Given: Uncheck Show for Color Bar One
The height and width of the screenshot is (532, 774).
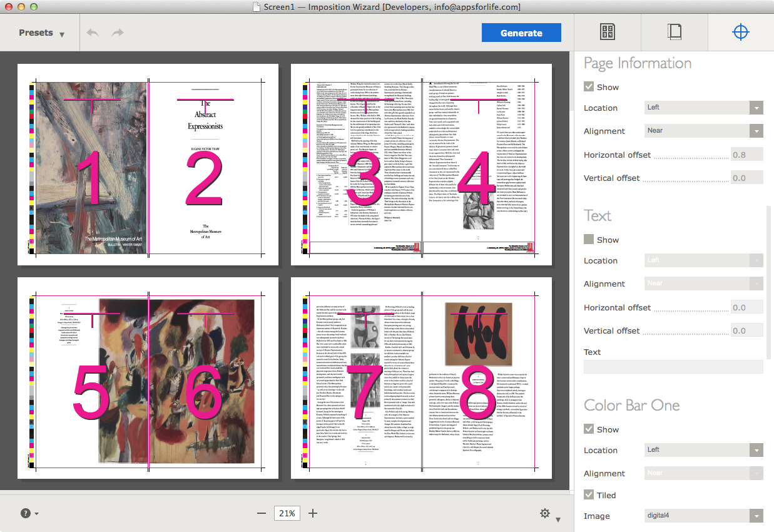Looking at the screenshot, I should (x=588, y=429).
